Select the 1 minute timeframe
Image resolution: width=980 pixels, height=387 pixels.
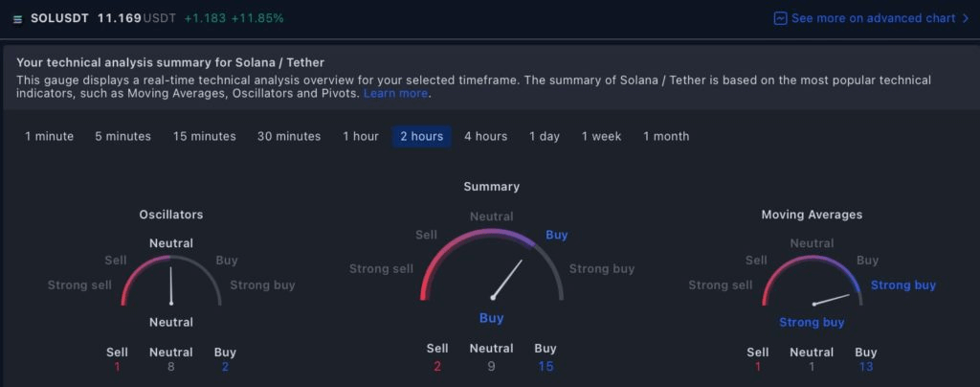pos(50,136)
